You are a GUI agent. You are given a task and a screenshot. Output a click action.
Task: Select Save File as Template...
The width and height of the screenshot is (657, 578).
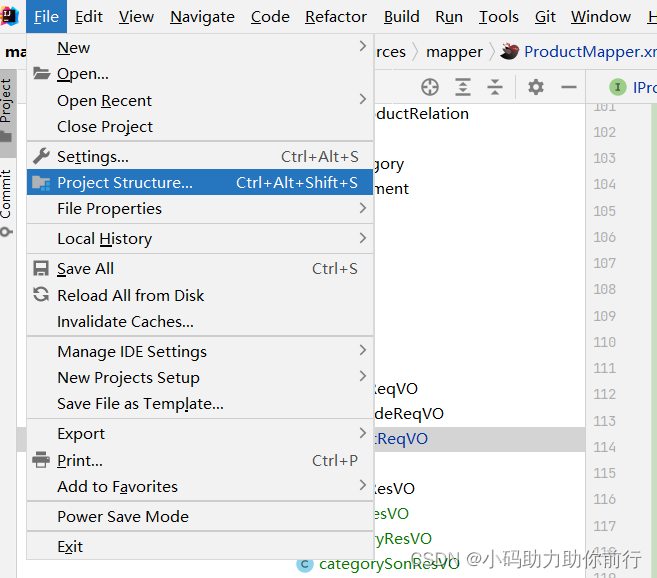[x=200, y=404]
